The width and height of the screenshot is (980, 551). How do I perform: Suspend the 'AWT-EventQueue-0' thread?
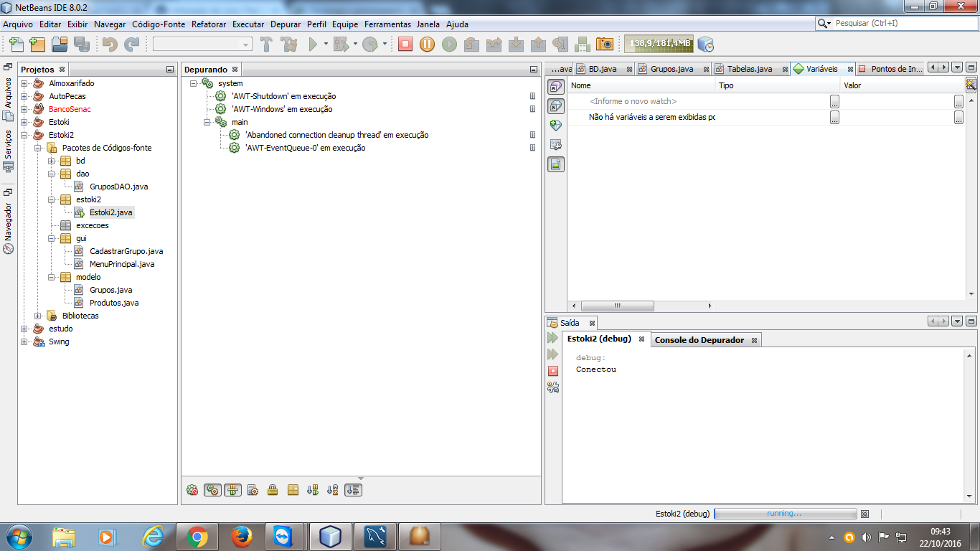click(532, 148)
